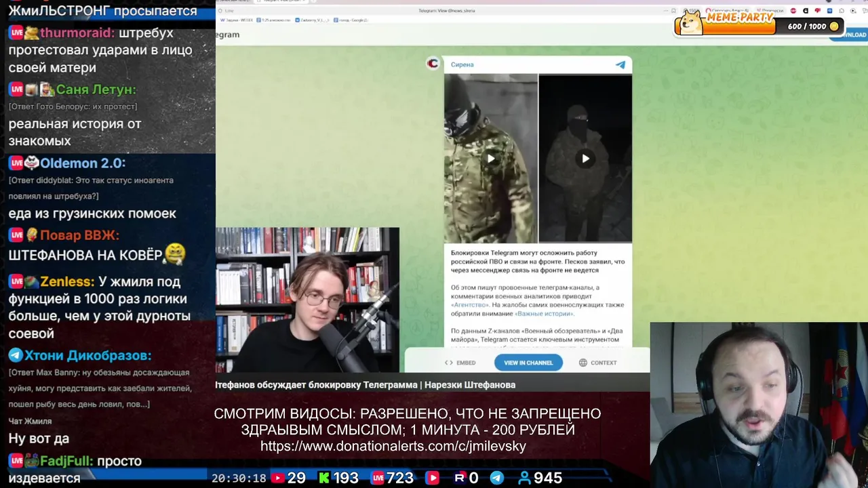Click the Telegram icon in the counter bar

point(496,478)
